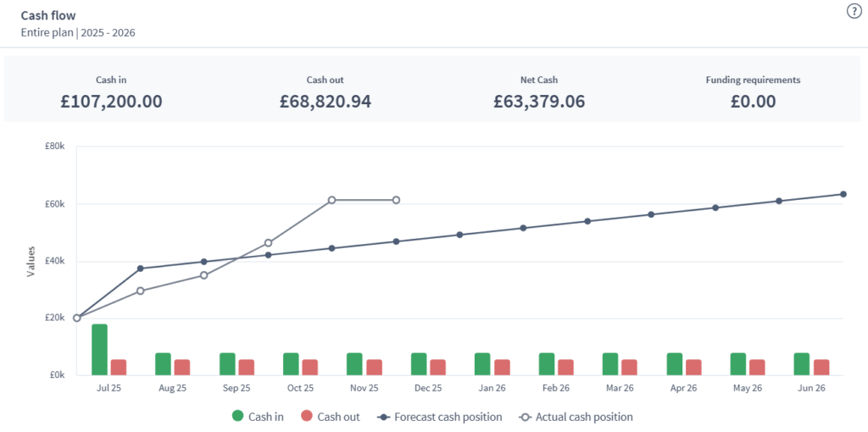868x432 pixels.
Task: Click the Cash out total £68,820.94
Action: (325, 102)
